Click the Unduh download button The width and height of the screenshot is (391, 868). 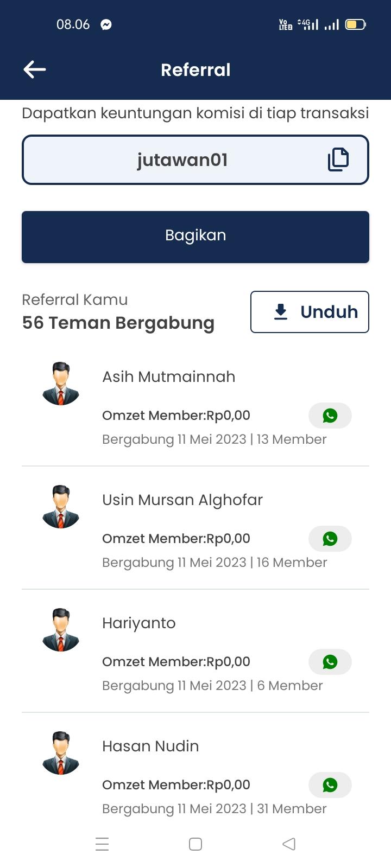[310, 312]
